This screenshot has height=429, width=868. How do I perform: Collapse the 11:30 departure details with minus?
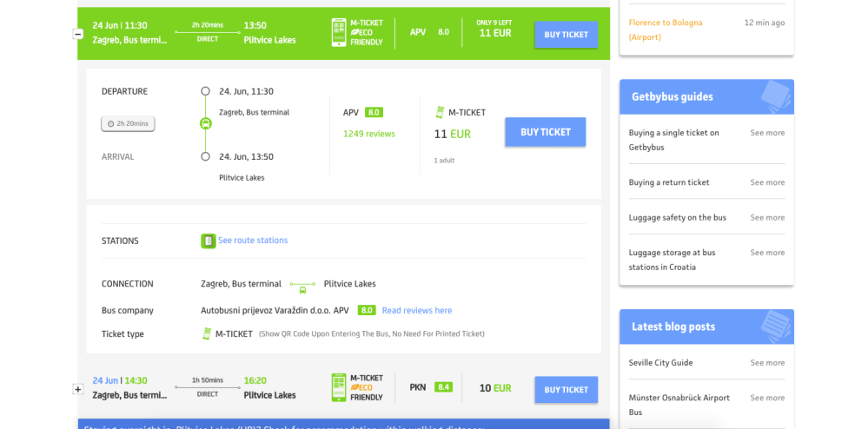tap(77, 34)
